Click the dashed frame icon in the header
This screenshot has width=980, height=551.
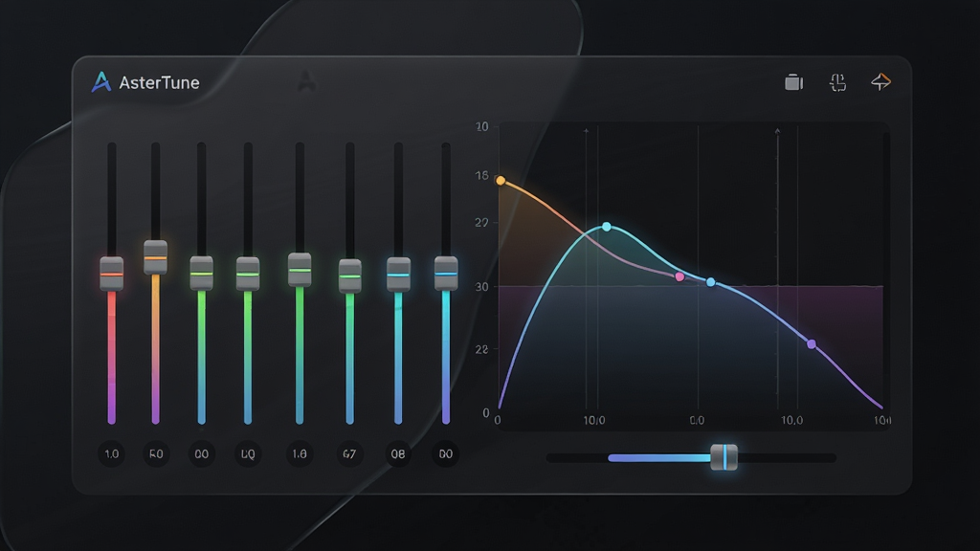(x=837, y=82)
